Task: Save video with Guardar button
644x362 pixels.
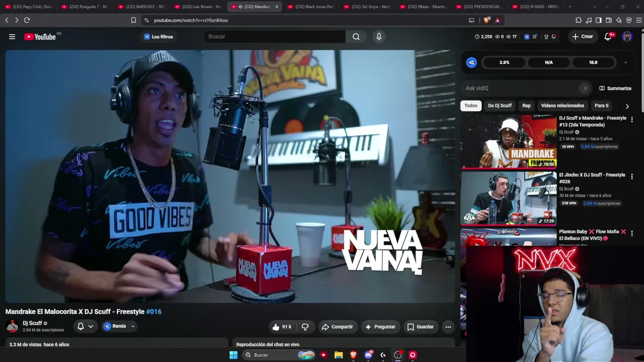Action: pyautogui.click(x=420, y=327)
